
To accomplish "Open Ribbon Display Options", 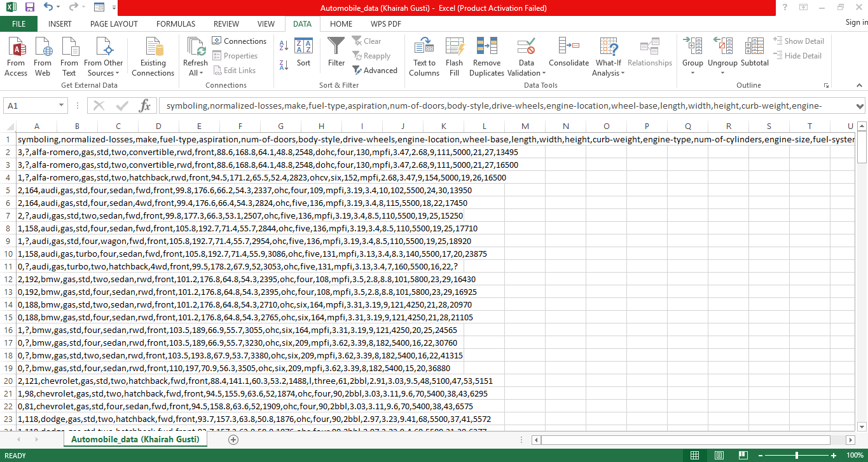I will click(803, 8).
